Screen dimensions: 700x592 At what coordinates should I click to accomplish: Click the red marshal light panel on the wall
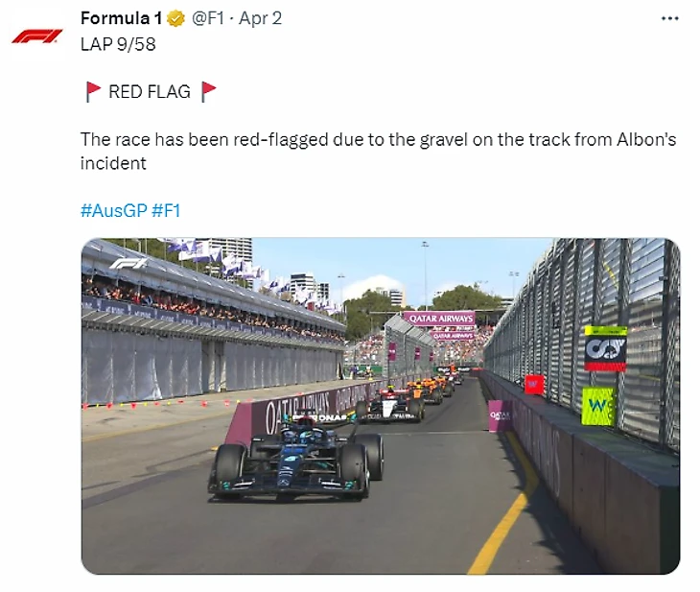pos(534,385)
